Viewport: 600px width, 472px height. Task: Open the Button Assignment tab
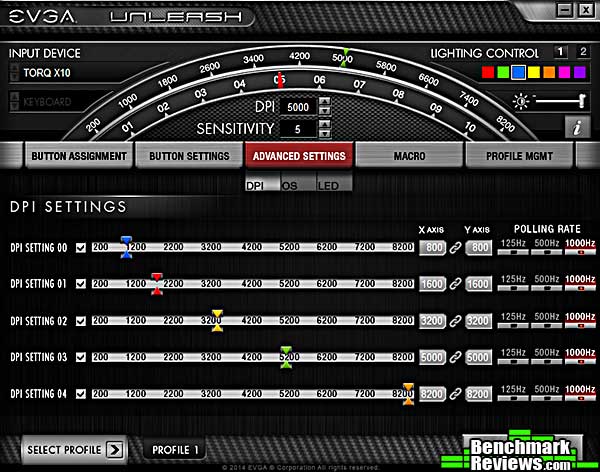tap(78, 157)
